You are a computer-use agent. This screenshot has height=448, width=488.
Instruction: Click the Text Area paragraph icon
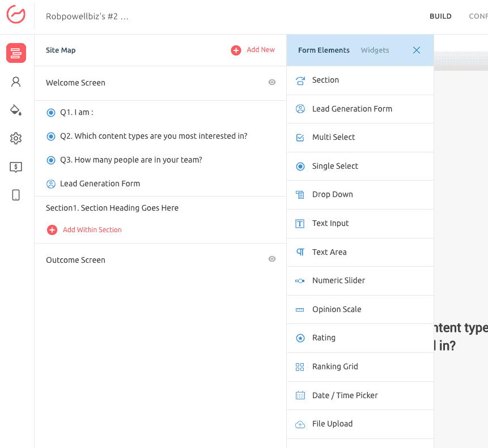coord(300,252)
